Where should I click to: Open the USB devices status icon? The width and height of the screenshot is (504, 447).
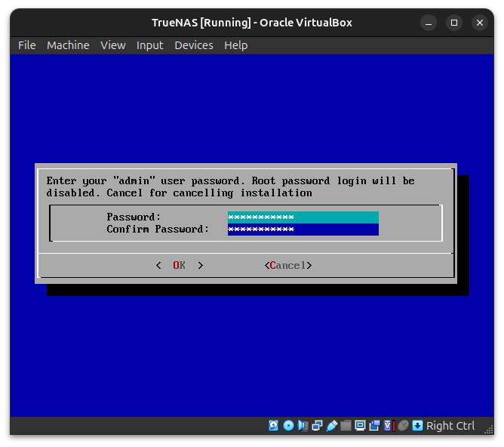point(331,426)
